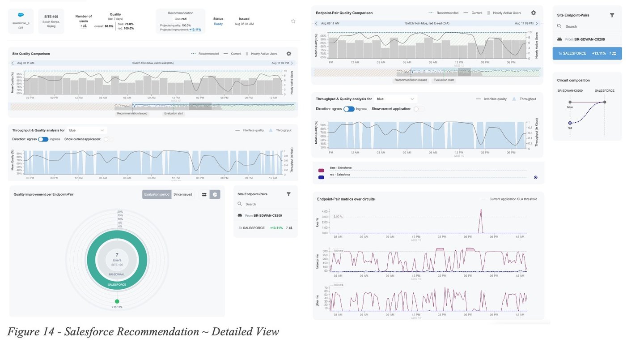Click filter icon in lower-left Site Endpoint-Pairs panel
This screenshot has height=347, width=644.
pyautogui.click(x=288, y=194)
